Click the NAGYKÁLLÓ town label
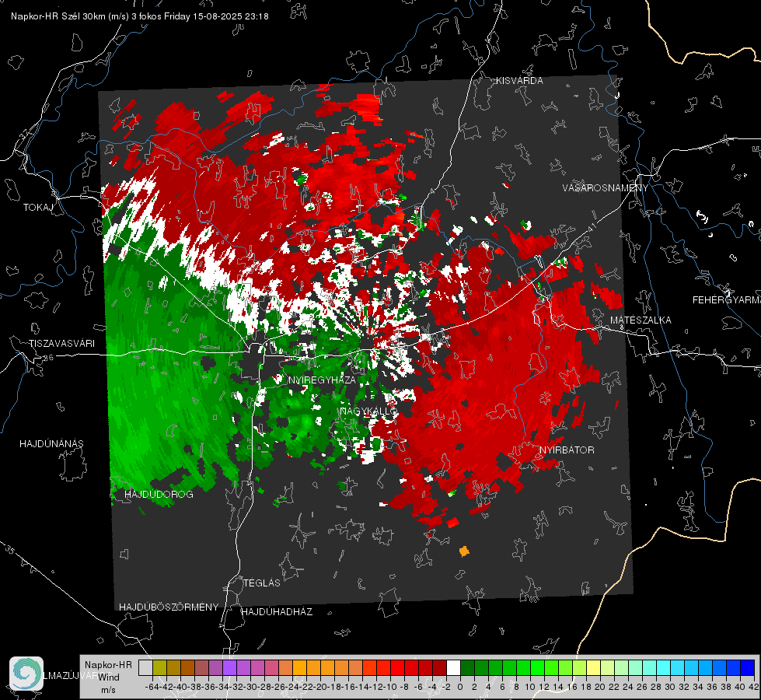This screenshot has width=761, height=700. (368, 411)
